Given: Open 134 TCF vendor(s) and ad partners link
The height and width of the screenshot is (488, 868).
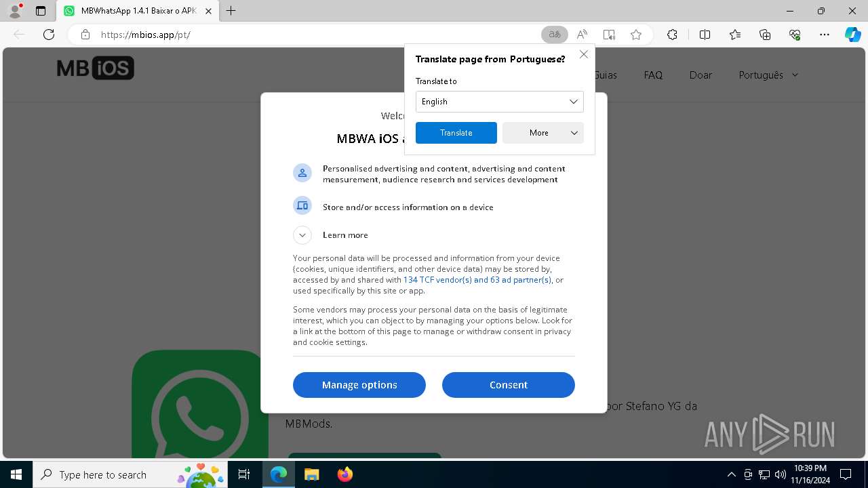Looking at the screenshot, I should point(477,280).
